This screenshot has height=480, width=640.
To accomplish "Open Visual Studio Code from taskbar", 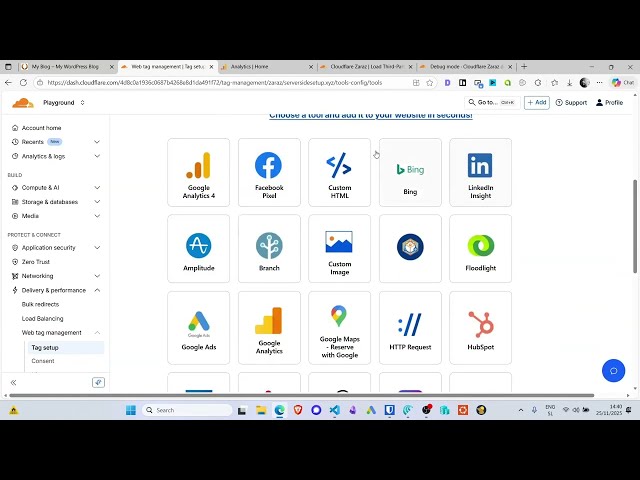I will pos(335,410).
